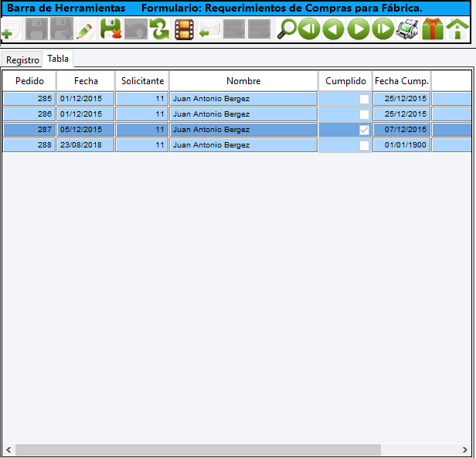Toggle Cumplido checkbox for pedido 286
The height and width of the screenshot is (458, 476).
click(364, 114)
